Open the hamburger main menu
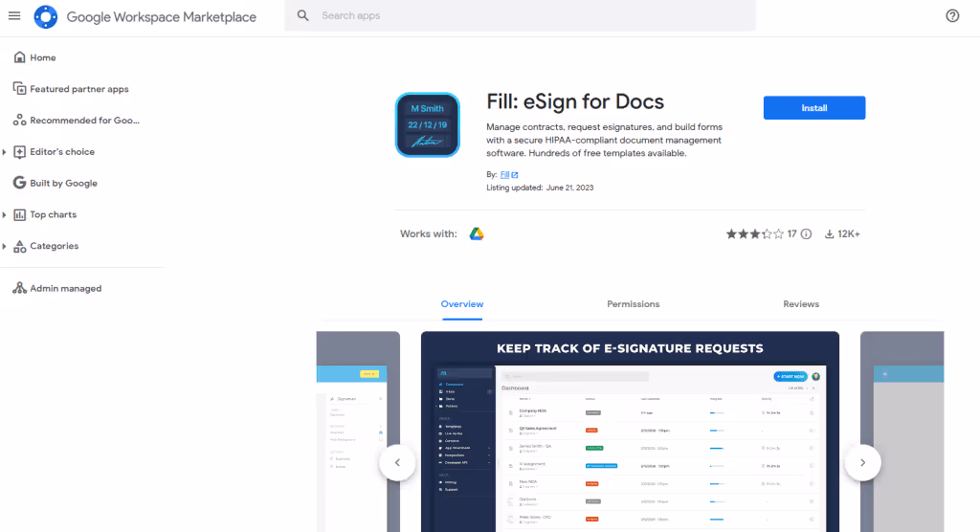 coord(14,15)
